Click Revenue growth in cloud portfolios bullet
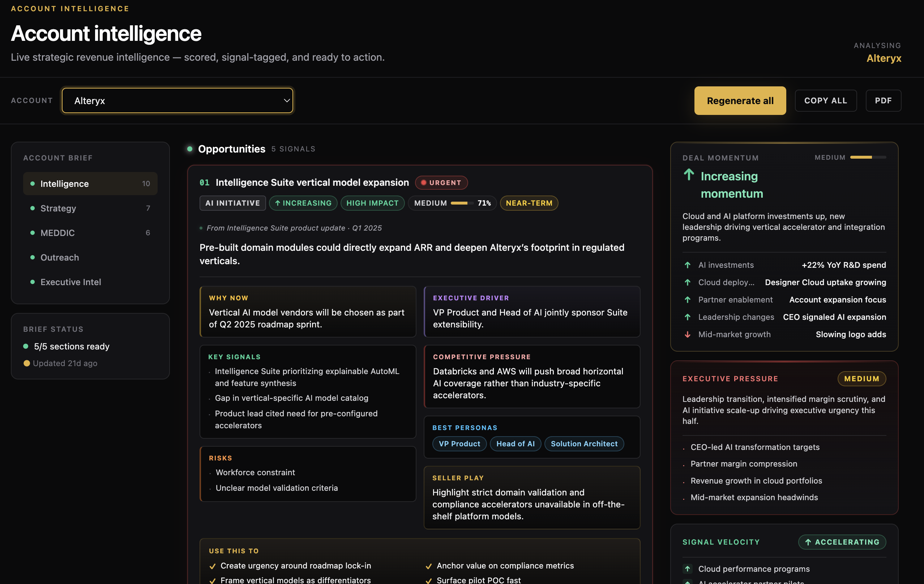The height and width of the screenshot is (584, 924). click(x=756, y=480)
